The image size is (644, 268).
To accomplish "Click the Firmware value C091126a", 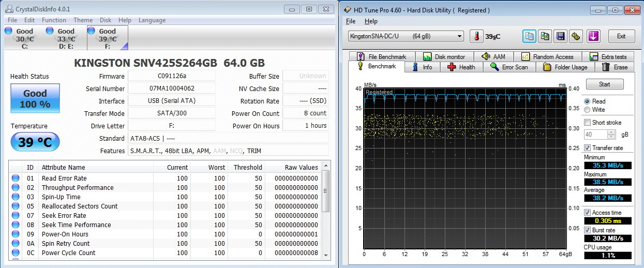I will pos(172,76).
